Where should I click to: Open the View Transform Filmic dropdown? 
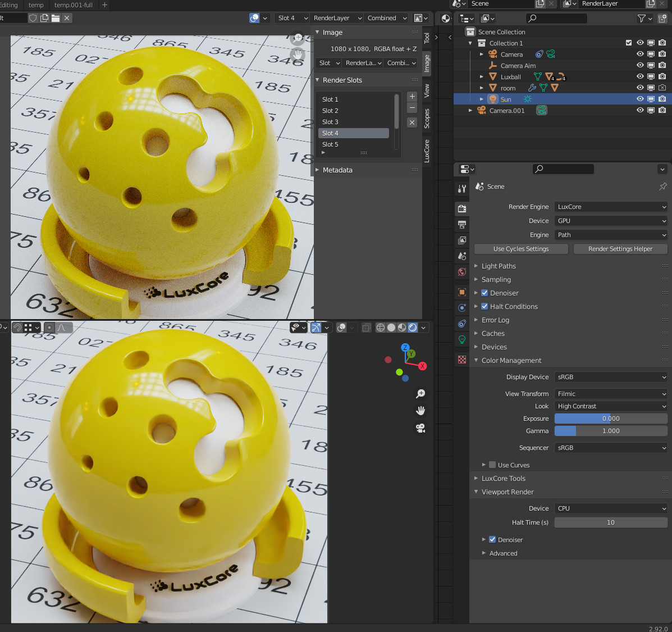[611, 394]
